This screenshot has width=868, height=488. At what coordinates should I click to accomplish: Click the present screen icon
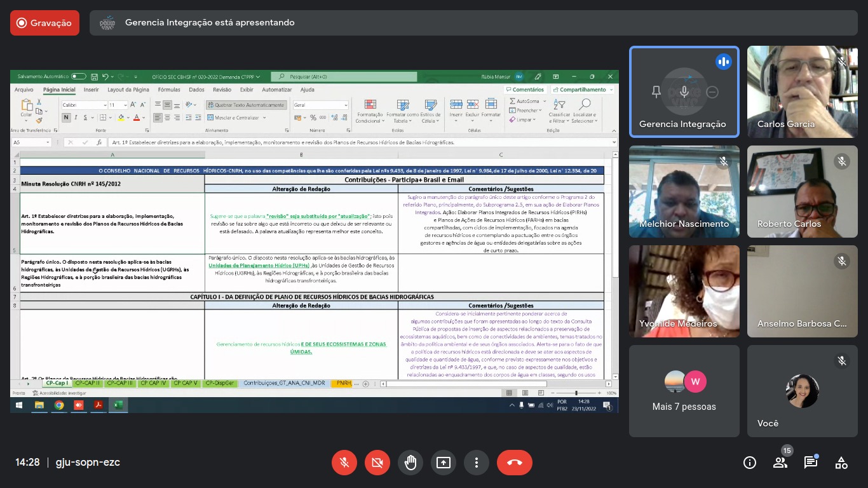[444, 463]
